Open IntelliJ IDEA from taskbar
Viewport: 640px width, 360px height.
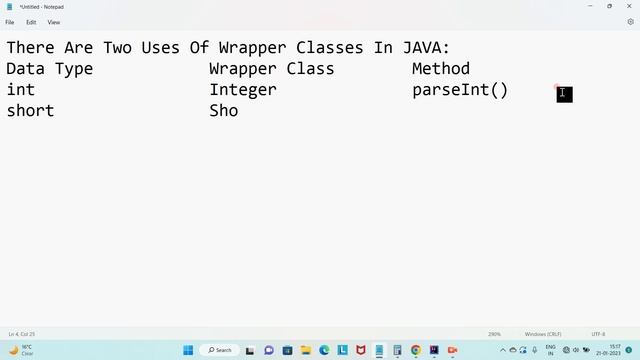click(434, 350)
